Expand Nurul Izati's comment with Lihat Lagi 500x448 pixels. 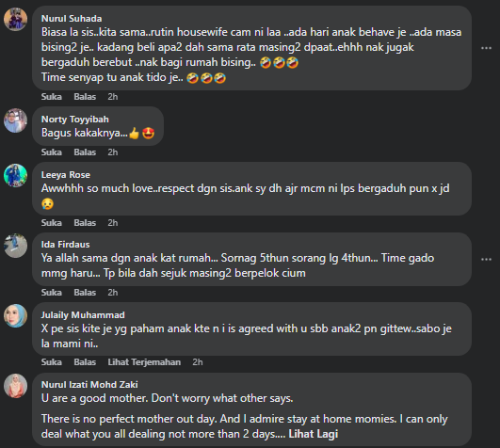tap(314, 434)
